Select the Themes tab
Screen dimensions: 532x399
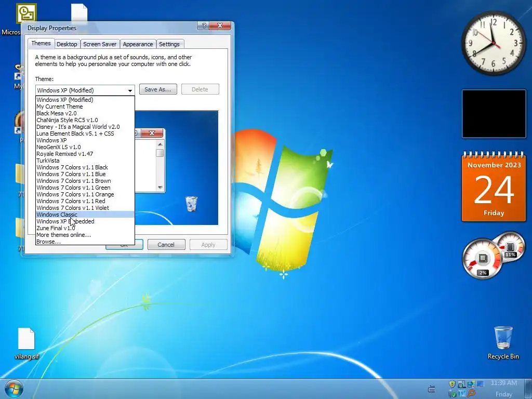(41, 44)
